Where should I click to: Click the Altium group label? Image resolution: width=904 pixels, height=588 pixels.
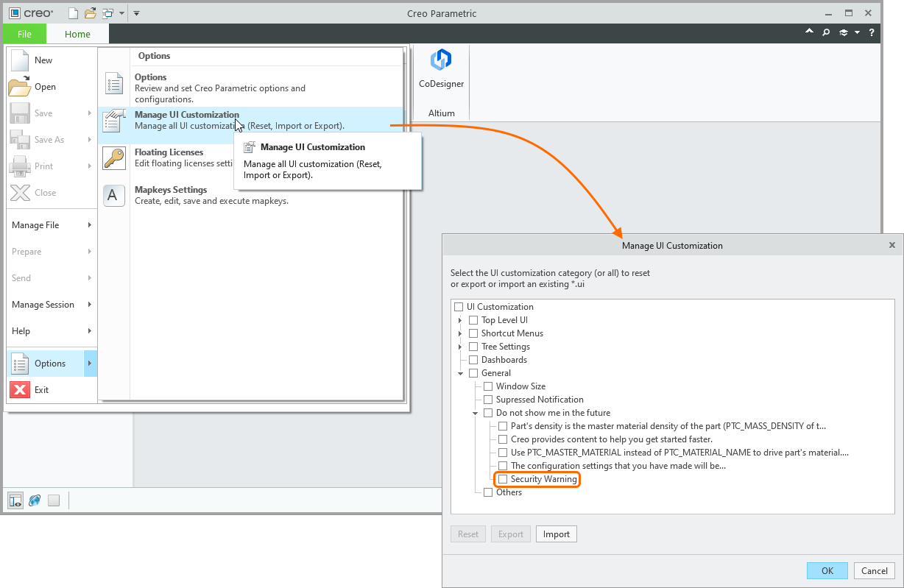(442, 113)
